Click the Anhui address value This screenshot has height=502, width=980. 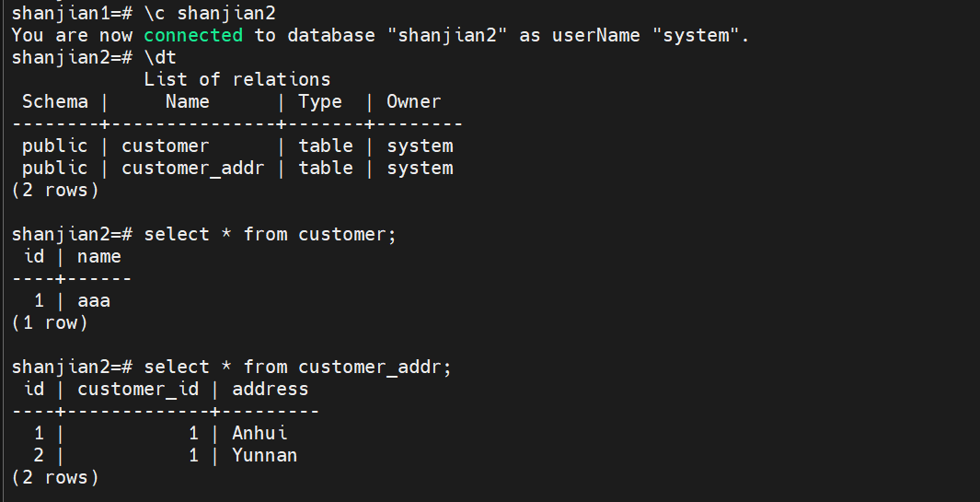(x=259, y=433)
